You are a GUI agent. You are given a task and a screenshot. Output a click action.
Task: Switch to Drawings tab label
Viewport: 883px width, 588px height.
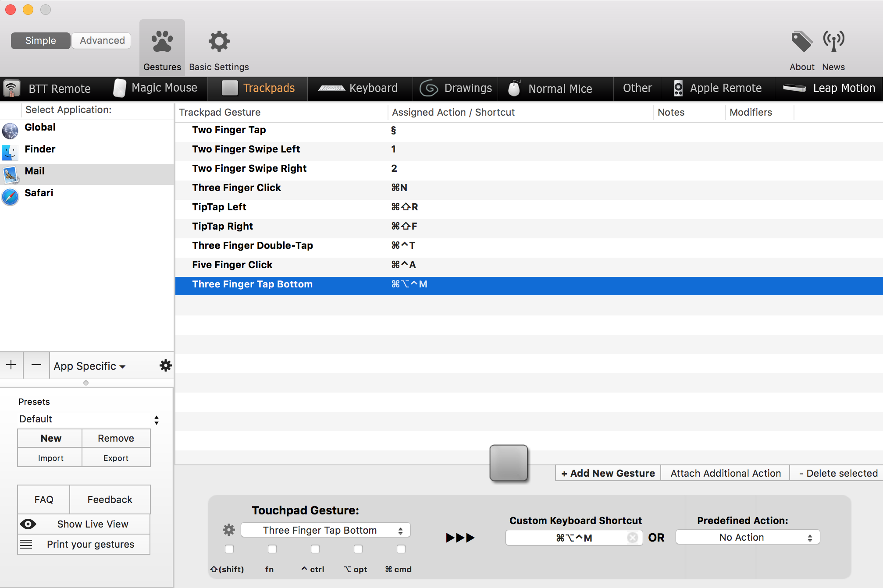point(468,88)
